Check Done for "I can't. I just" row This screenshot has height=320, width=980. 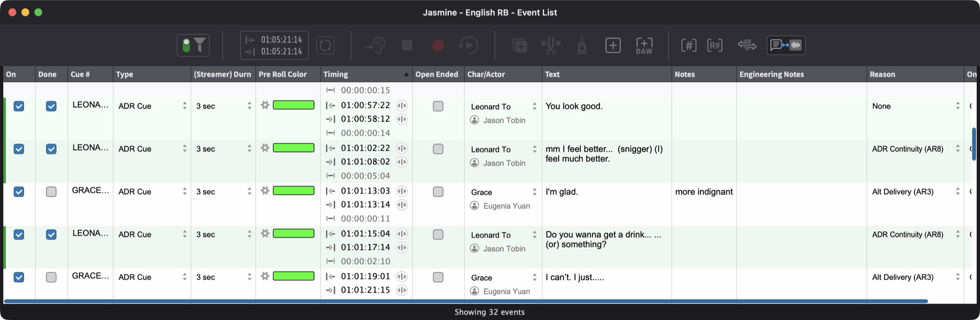51,277
